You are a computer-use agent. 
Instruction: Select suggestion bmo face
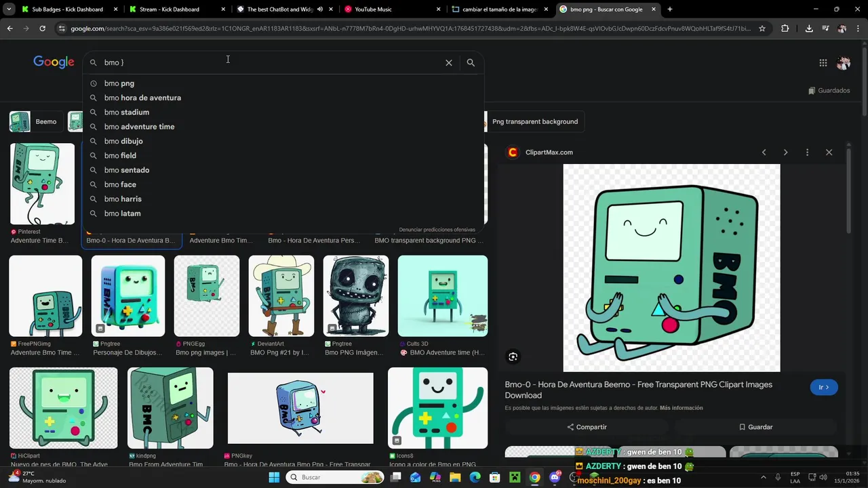[283, 184]
